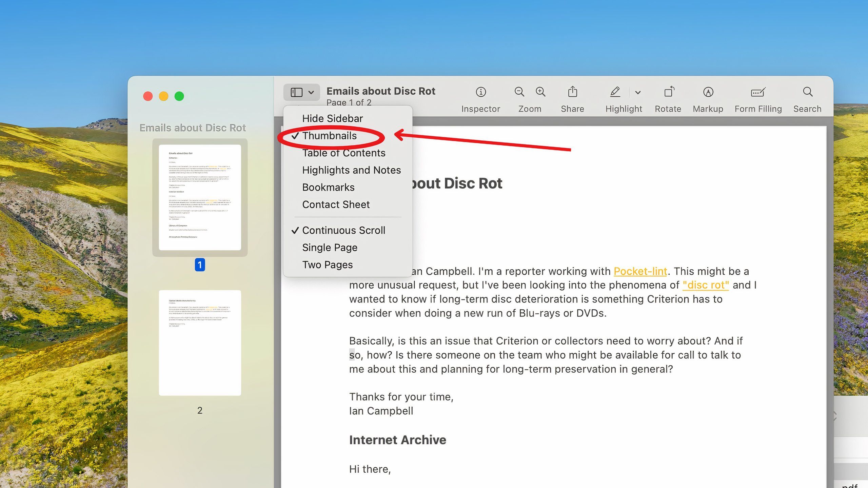Select Two Pages display mode

[327, 265]
